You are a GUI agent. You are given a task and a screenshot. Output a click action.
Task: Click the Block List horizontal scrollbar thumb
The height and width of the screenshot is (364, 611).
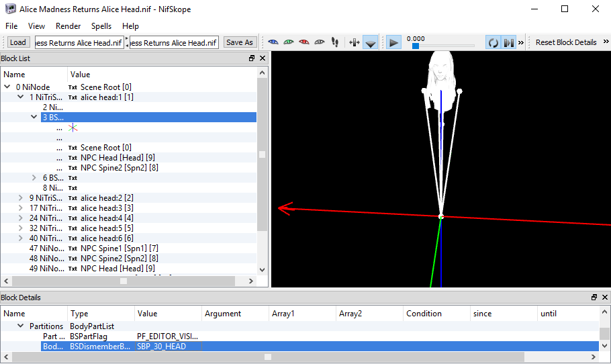coord(124,281)
